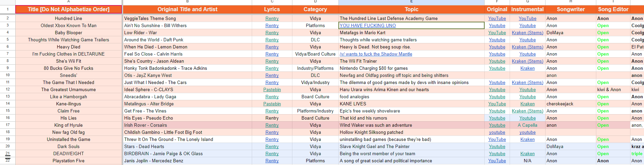Select 'His Eyes - Pseudo Echo' cell
The width and height of the screenshot is (644, 165).
pyautogui.click(x=187, y=118)
